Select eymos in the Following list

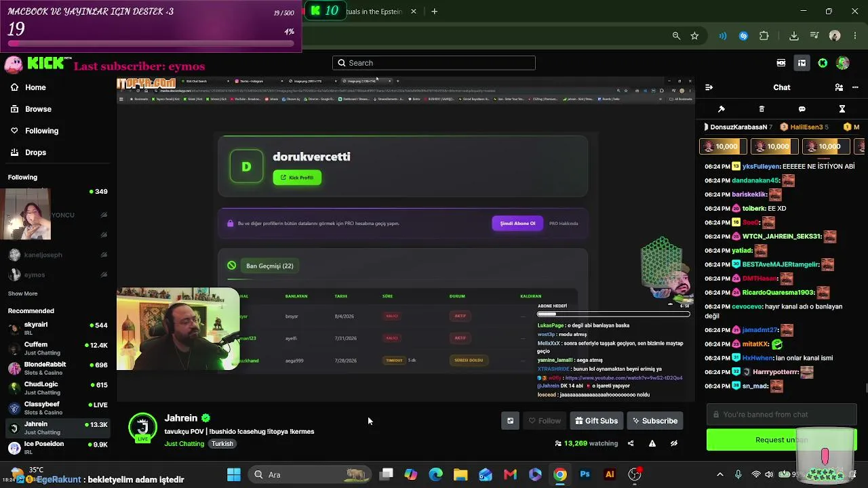[58, 274]
